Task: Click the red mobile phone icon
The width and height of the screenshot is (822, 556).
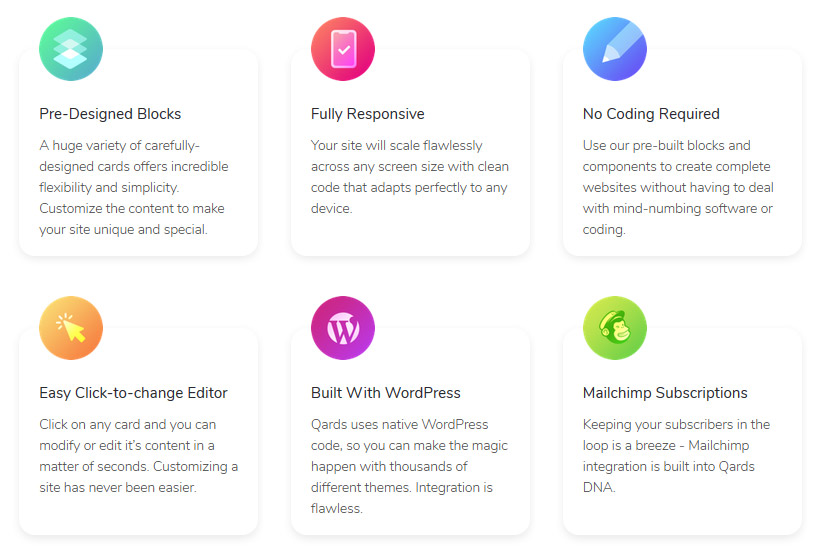Action: click(x=343, y=49)
